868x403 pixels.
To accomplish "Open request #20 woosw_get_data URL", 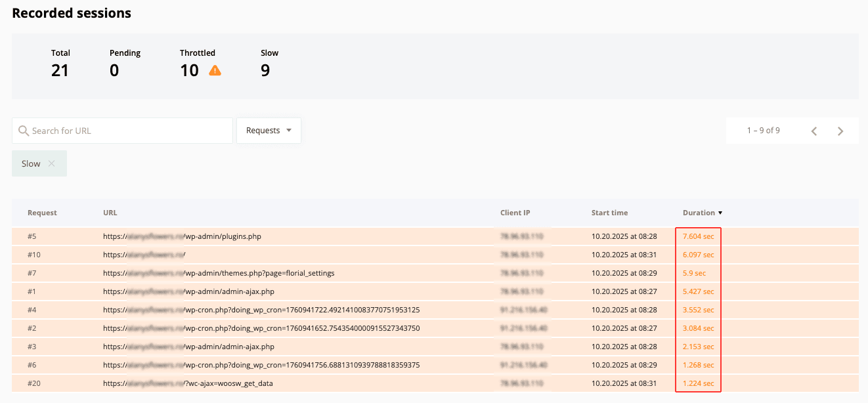I will 188,383.
